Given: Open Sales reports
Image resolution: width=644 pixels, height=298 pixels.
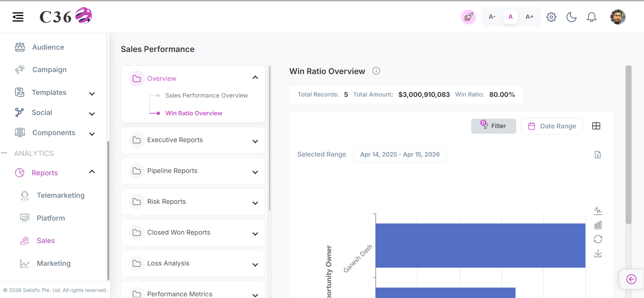Looking at the screenshot, I should coord(46,241).
